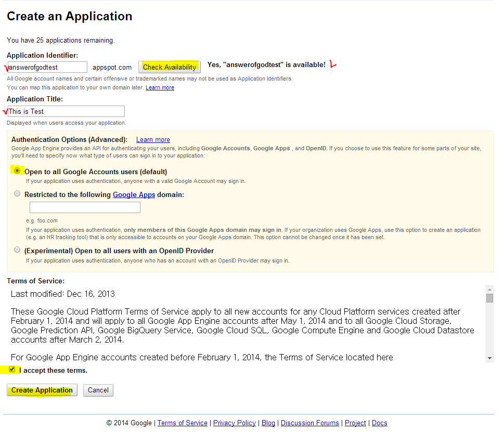Click the Terms of Service scrollbar thumb
504x432 pixels.
pos(489,298)
